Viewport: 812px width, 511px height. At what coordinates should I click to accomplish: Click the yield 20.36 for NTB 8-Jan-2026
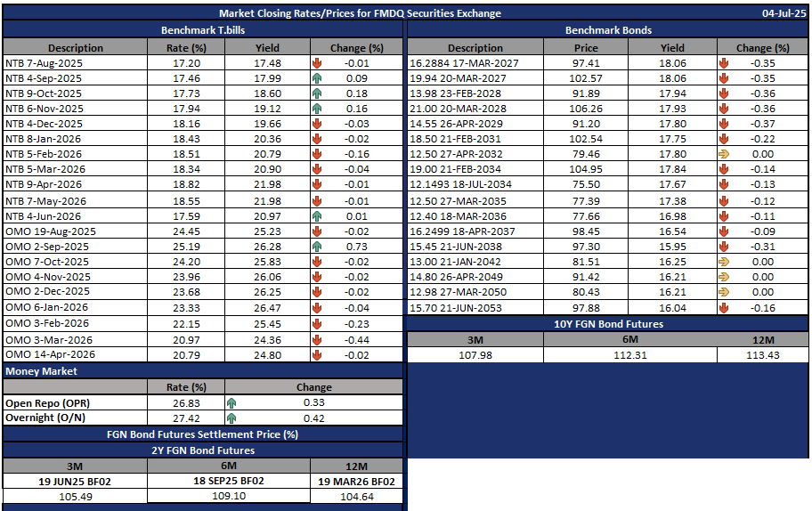point(268,139)
